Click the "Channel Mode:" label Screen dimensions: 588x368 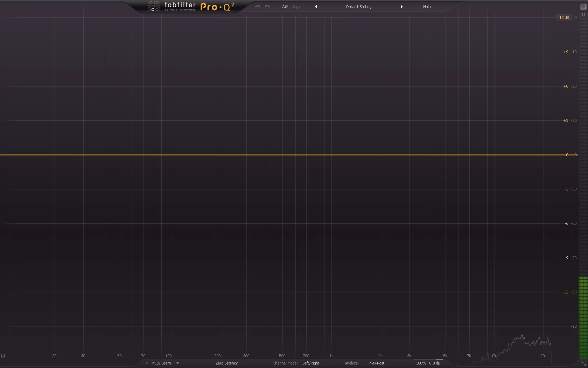(285, 363)
